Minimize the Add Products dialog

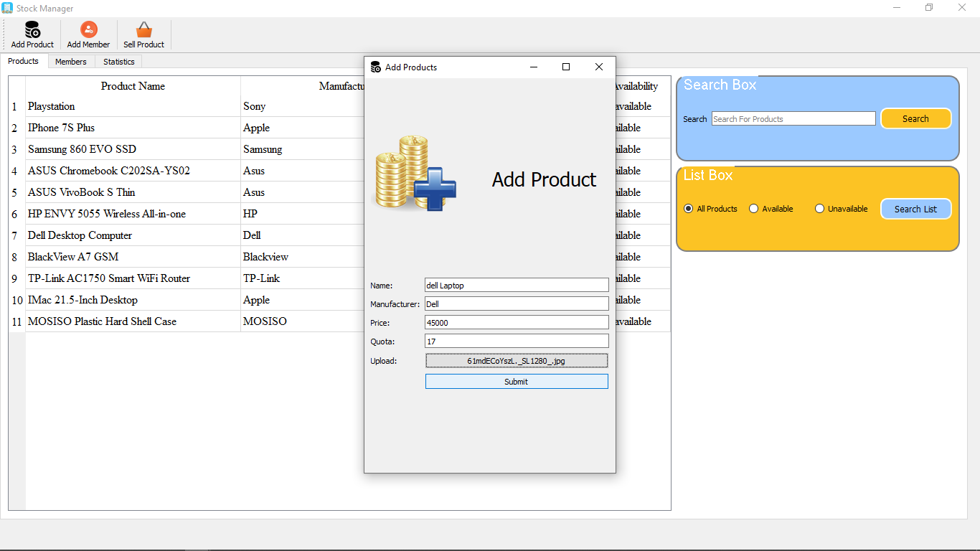pyautogui.click(x=534, y=67)
